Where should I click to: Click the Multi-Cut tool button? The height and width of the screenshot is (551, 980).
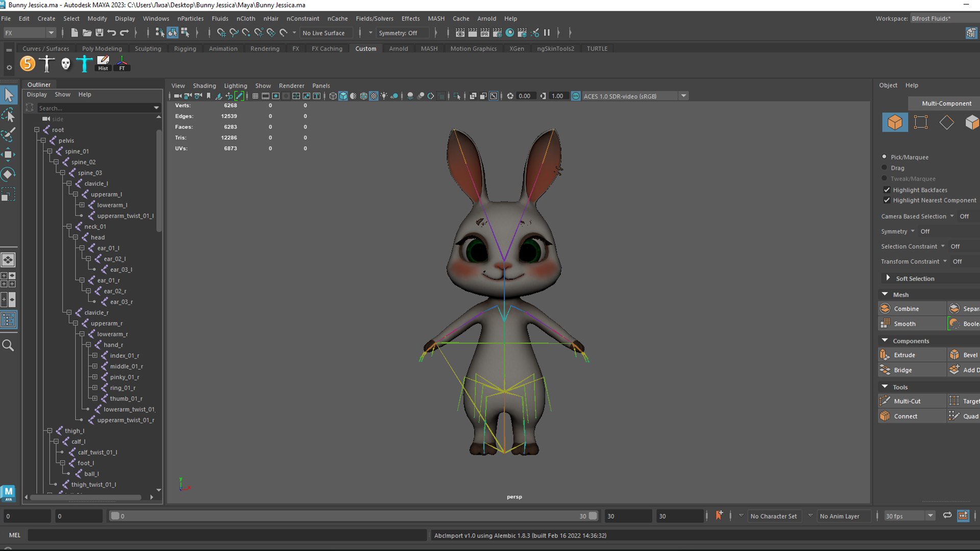pyautogui.click(x=912, y=401)
